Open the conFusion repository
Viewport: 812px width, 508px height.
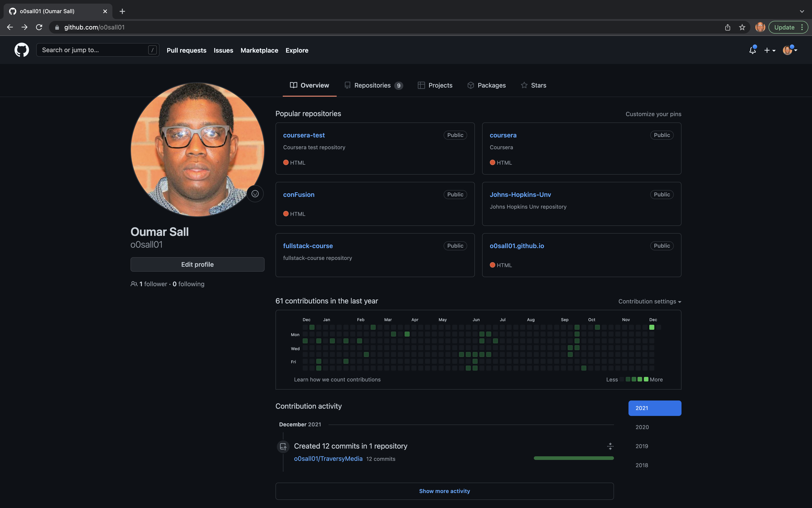point(299,195)
